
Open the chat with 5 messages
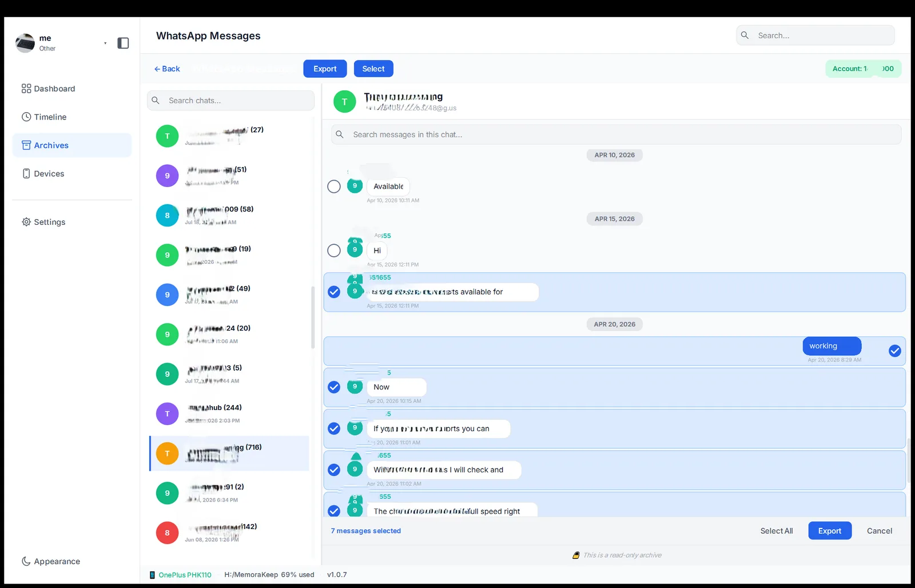[x=229, y=374]
